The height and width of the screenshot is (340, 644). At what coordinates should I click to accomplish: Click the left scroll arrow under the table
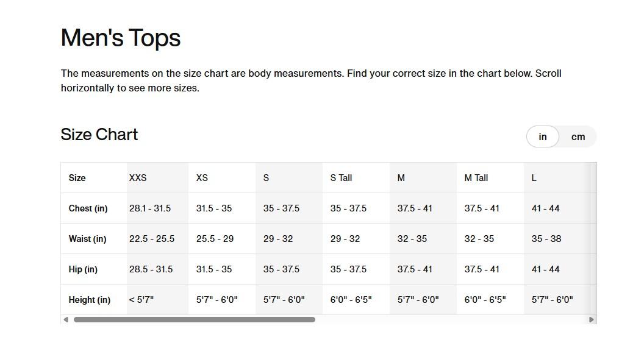(x=66, y=319)
